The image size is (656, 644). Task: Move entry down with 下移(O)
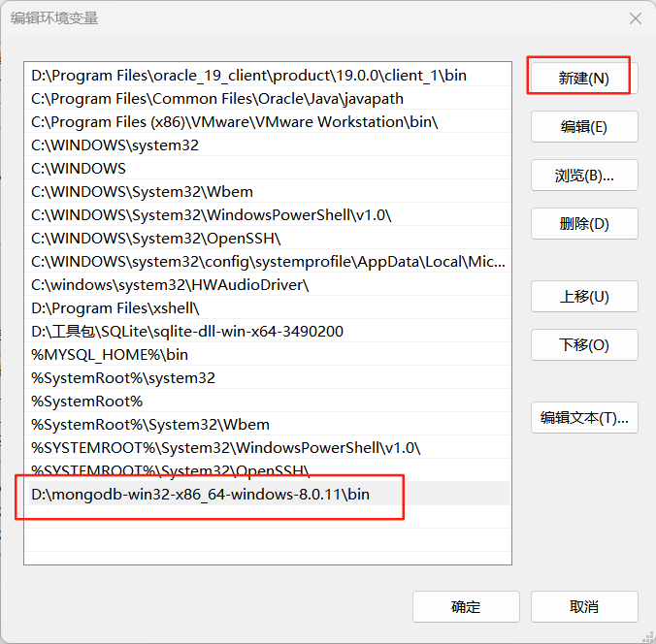[584, 345]
